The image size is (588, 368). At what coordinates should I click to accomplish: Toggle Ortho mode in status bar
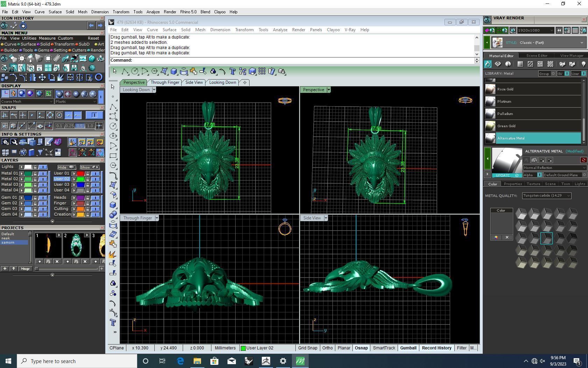tap(327, 348)
